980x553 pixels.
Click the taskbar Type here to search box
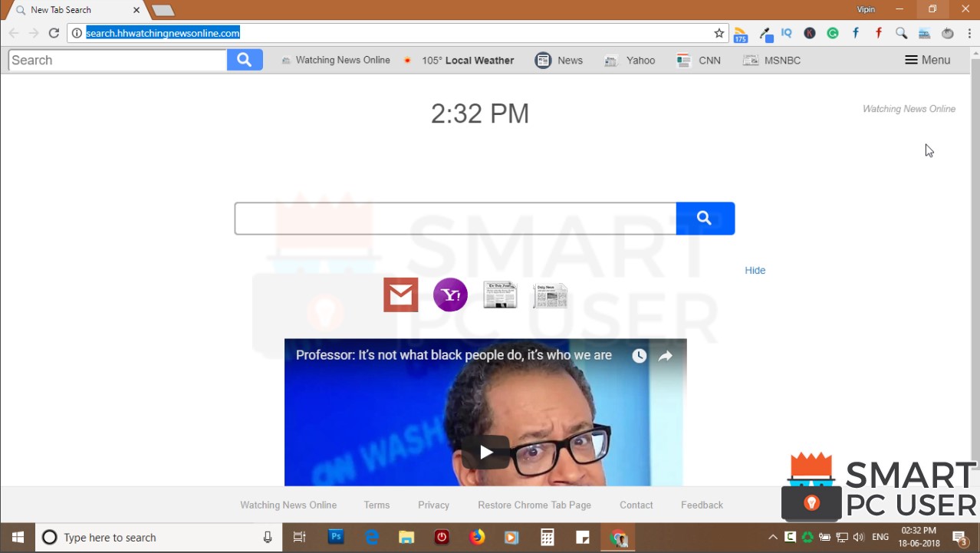coord(158,537)
